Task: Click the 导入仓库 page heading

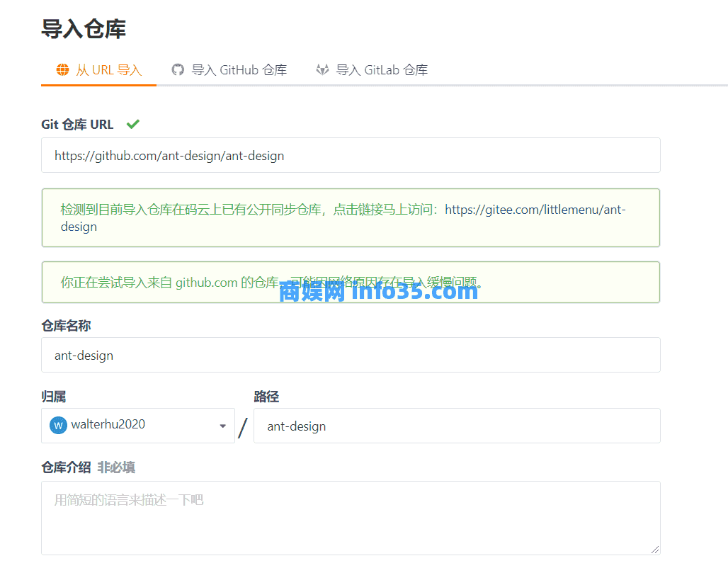Action: 84,29
